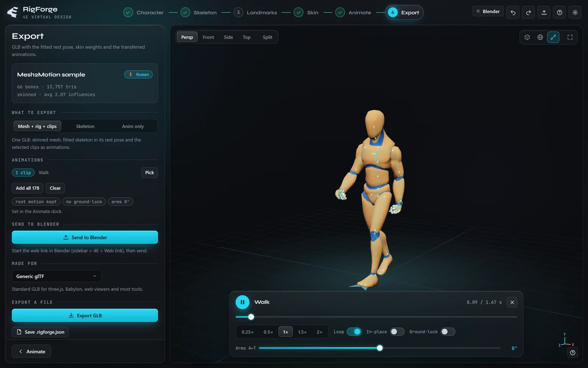Go back to the Animate step
Image resolution: width=588 pixels, height=368 pixels.
31,351
